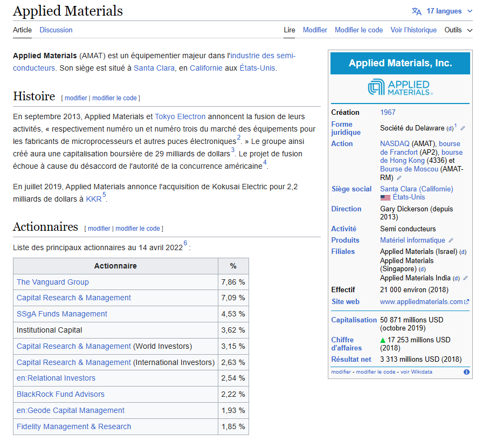Open Santa Clara (Californie) infobox link
This screenshot has width=489, height=448.
pyautogui.click(x=416, y=189)
